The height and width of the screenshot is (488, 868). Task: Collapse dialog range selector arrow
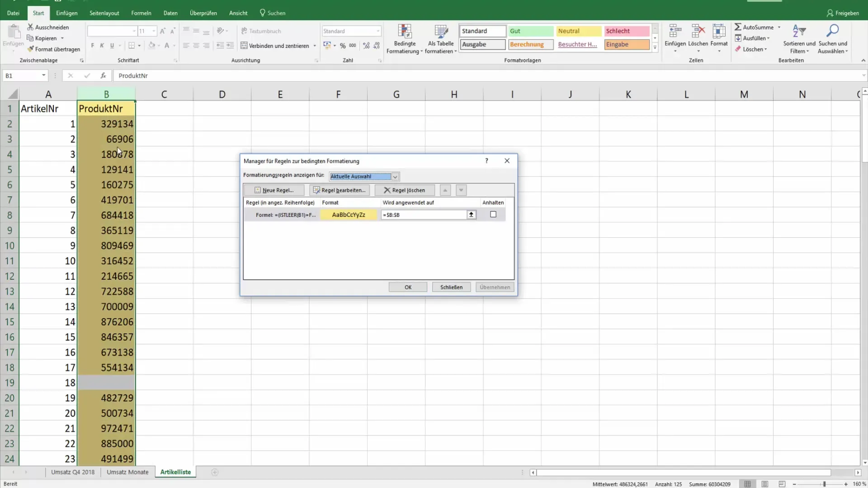471,215
